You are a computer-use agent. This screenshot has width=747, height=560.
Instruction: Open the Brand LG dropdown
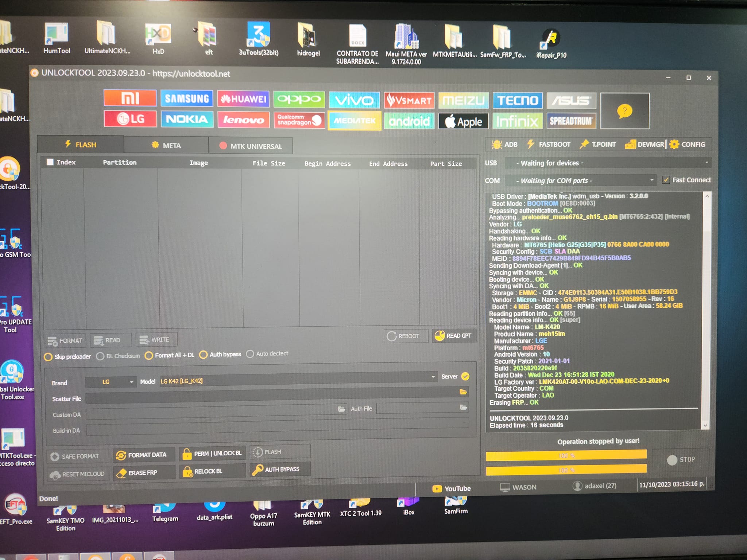click(111, 382)
